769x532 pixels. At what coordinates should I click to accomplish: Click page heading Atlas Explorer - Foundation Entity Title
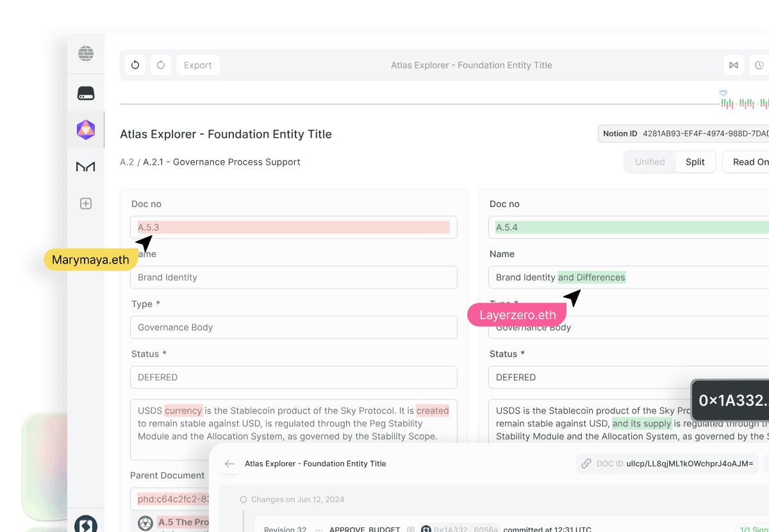226,134
